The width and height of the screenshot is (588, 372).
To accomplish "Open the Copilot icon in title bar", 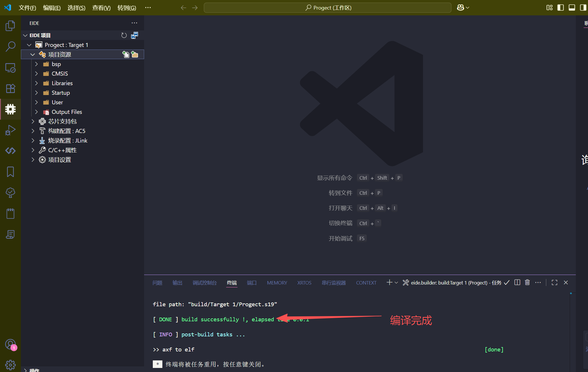I will click(460, 8).
